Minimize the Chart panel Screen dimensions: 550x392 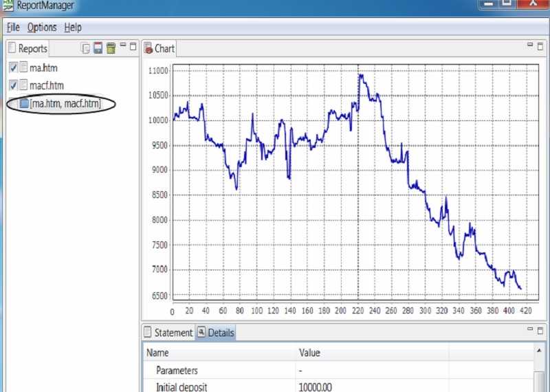pyautogui.click(x=530, y=45)
